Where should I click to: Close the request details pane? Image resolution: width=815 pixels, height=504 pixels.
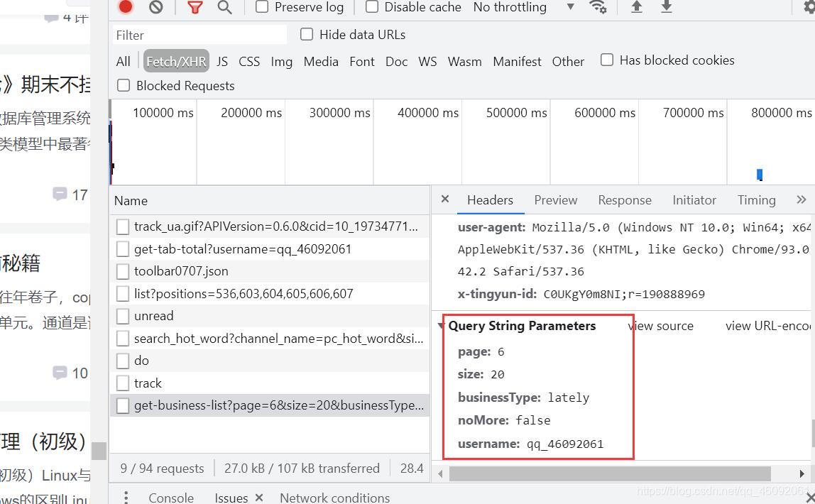pos(445,199)
